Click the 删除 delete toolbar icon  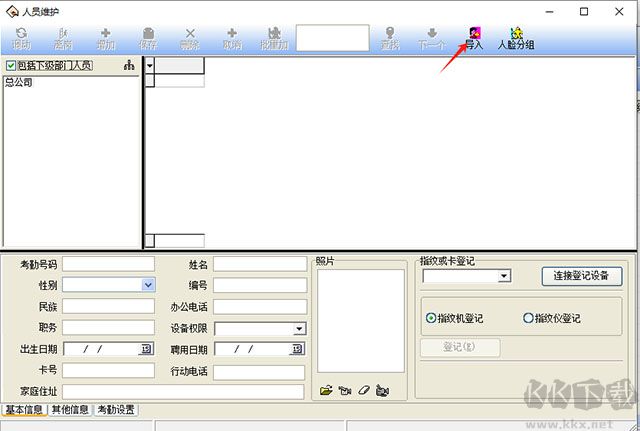point(190,38)
